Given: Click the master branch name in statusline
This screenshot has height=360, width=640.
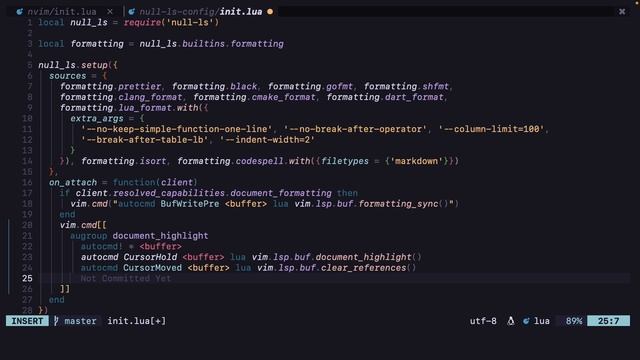Looking at the screenshot, I should [x=80, y=321].
